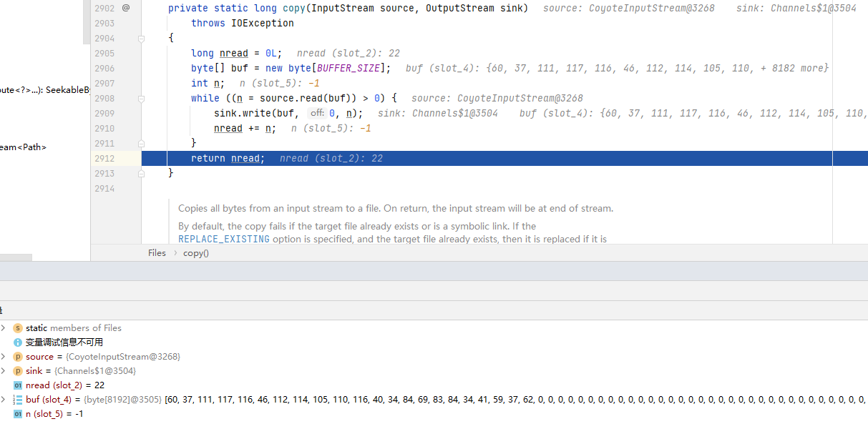Click the info icon beside 变量调试信息不可用
Image resolution: width=868 pixels, height=429 pixels.
pos(18,342)
